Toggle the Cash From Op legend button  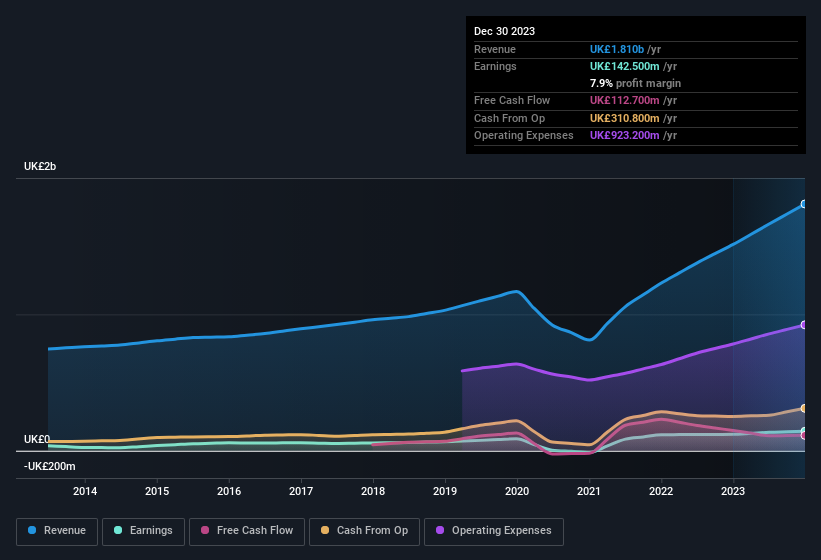click(364, 531)
